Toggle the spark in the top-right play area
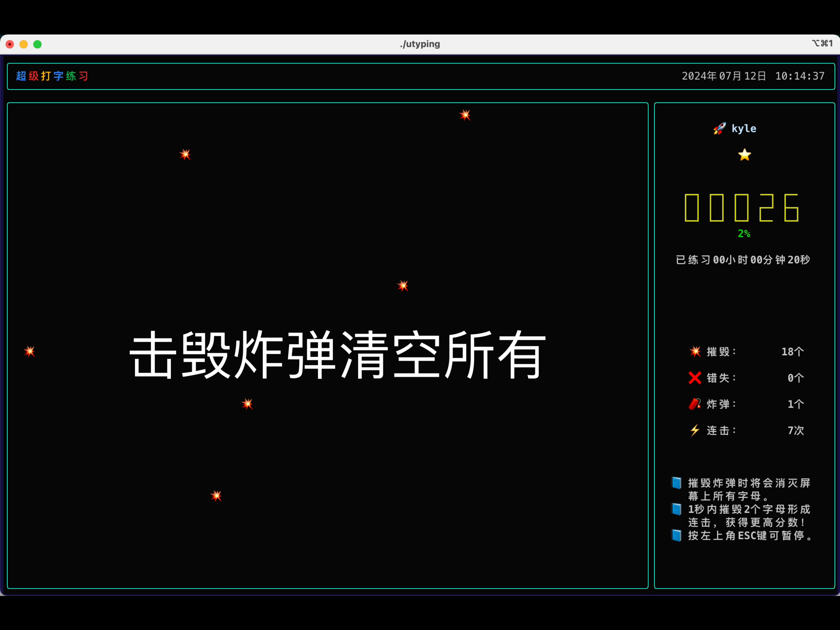This screenshot has height=630, width=840. click(465, 115)
